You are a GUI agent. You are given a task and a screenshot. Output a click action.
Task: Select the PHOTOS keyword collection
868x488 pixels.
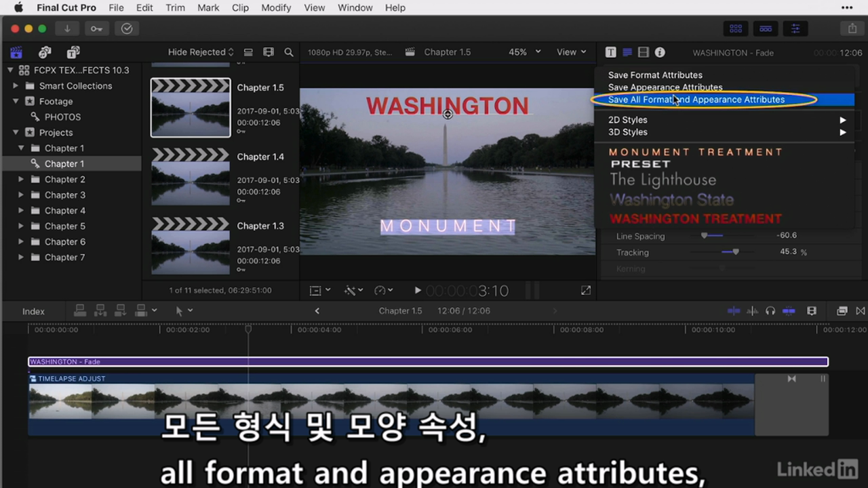[62, 117]
